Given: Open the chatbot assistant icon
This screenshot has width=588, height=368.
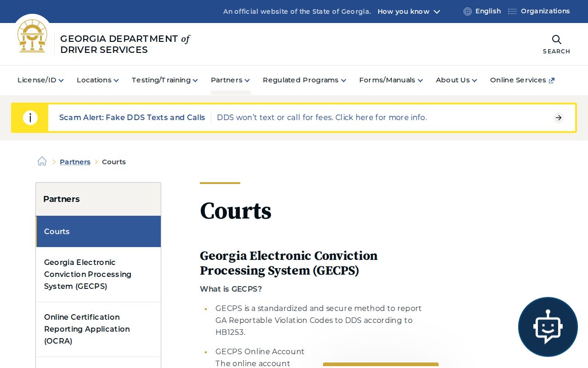Looking at the screenshot, I should pyautogui.click(x=548, y=327).
